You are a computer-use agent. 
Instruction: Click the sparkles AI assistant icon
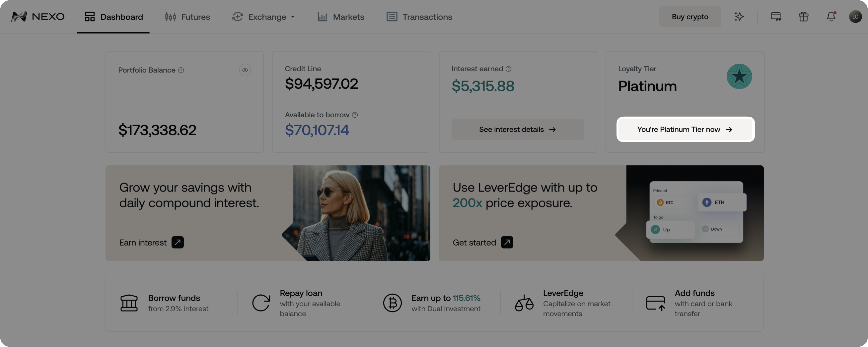click(739, 17)
